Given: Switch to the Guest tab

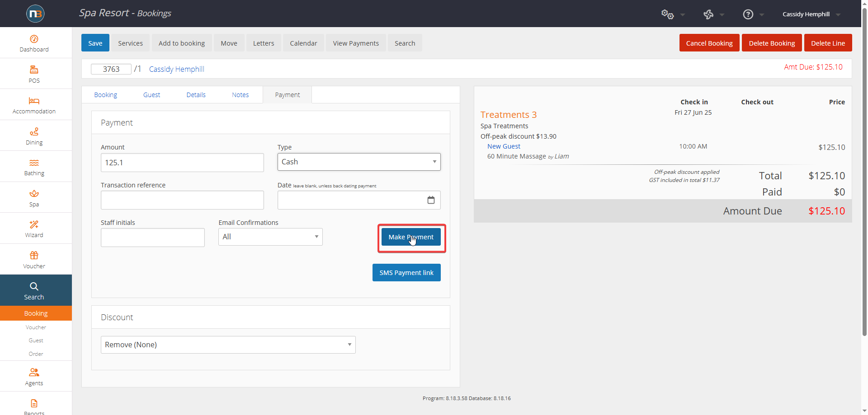Looking at the screenshot, I should 151,95.
